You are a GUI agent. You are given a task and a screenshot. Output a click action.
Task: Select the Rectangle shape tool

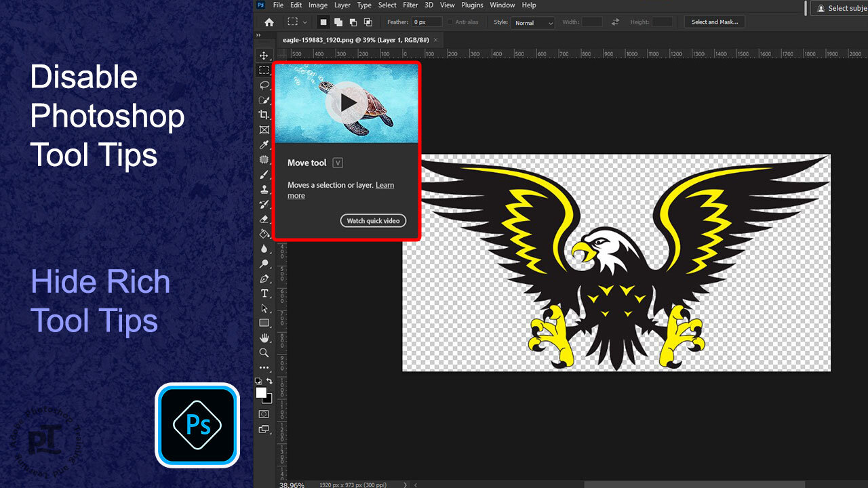click(264, 323)
